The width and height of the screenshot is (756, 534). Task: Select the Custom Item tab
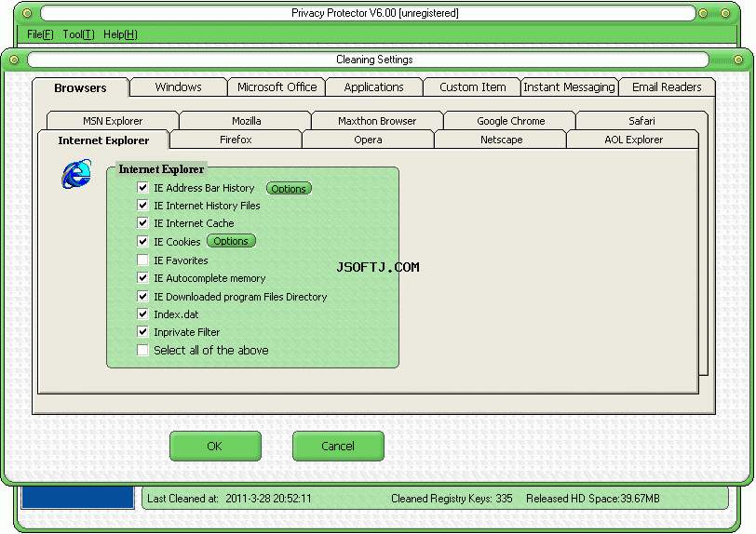(473, 87)
